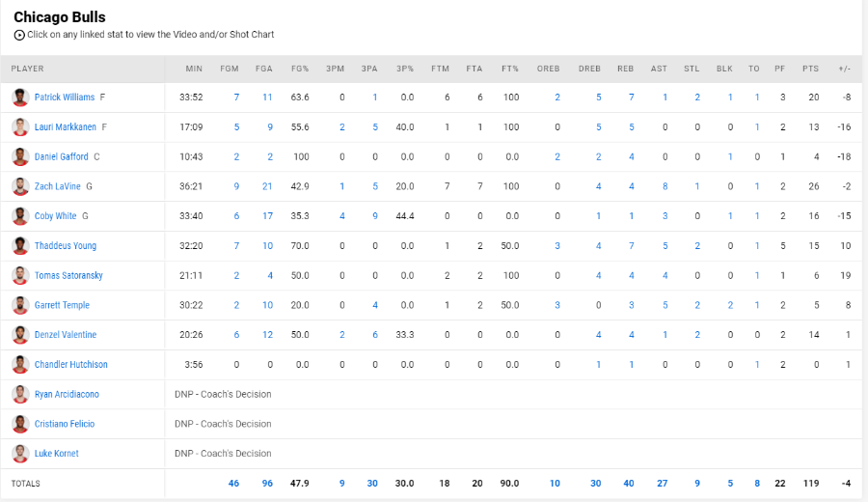The image size is (868, 502).
Task: Open Patrick Williams player page
Action: pos(65,97)
